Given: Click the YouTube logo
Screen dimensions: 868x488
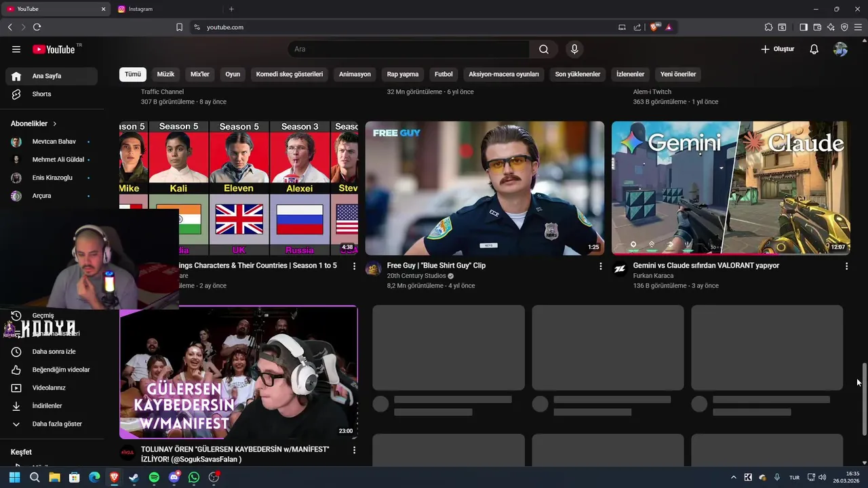Looking at the screenshot, I should pos(54,49).
